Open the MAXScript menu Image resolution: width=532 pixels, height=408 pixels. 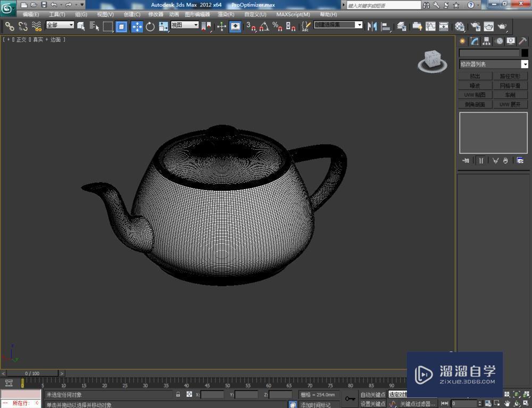pyautogui.click(x=292, y=14)
